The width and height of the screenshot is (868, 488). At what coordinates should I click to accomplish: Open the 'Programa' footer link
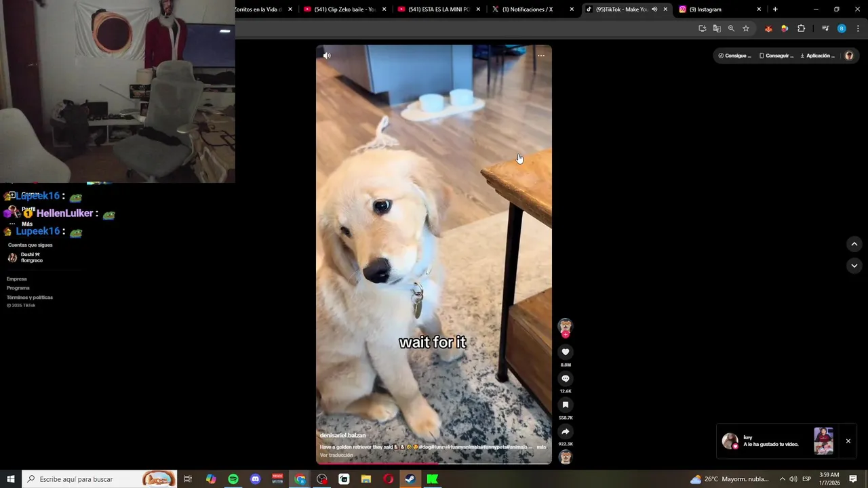(18, 288)
